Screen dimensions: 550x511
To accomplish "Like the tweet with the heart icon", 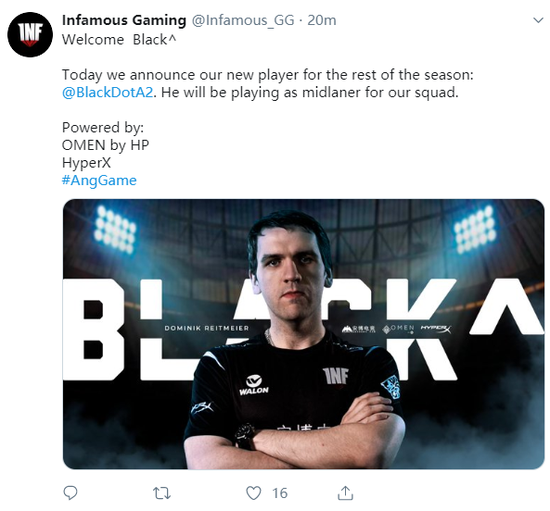I will point(253,493).
